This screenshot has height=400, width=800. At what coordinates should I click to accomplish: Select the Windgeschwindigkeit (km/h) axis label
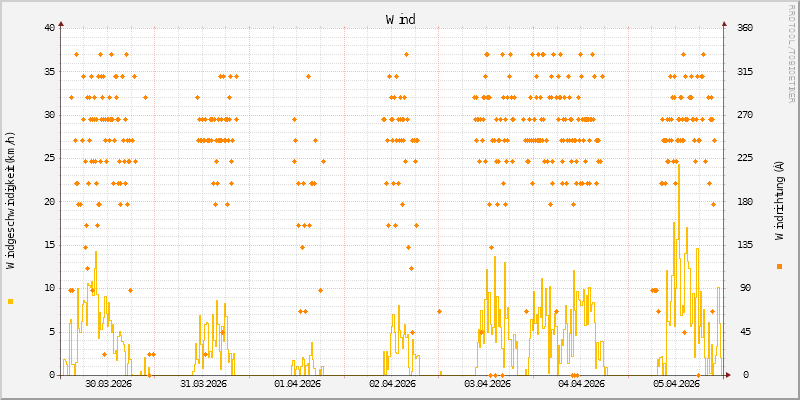pyautogui.click(x=11, y=200)
